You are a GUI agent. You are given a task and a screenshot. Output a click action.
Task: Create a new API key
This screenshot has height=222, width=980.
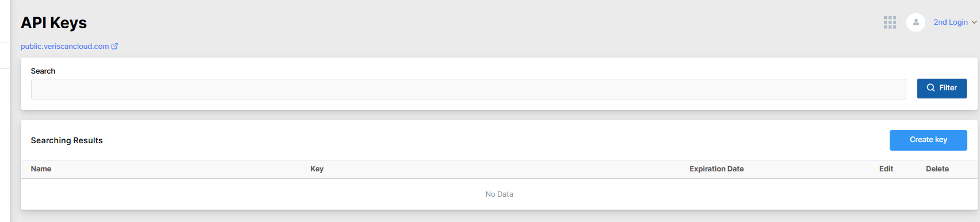(928, 140)
